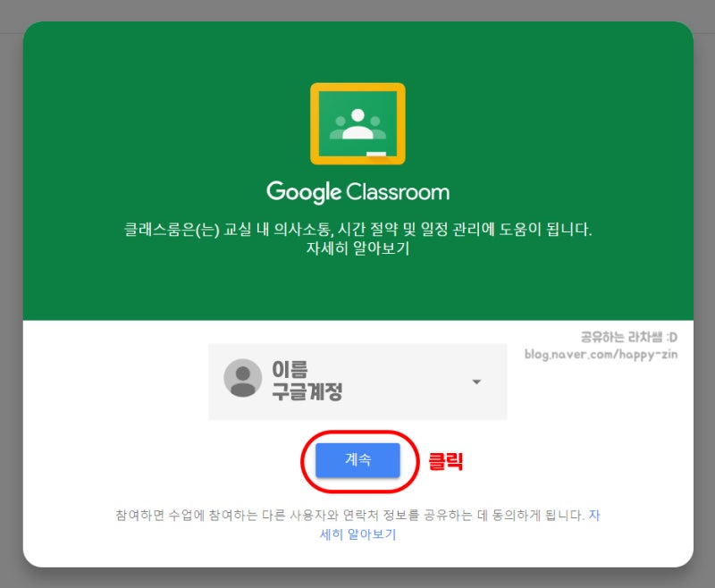The height and width of the screenshot is (588, 715).
Task: Click the Google Classroom title text
Action: pos(358,192)
